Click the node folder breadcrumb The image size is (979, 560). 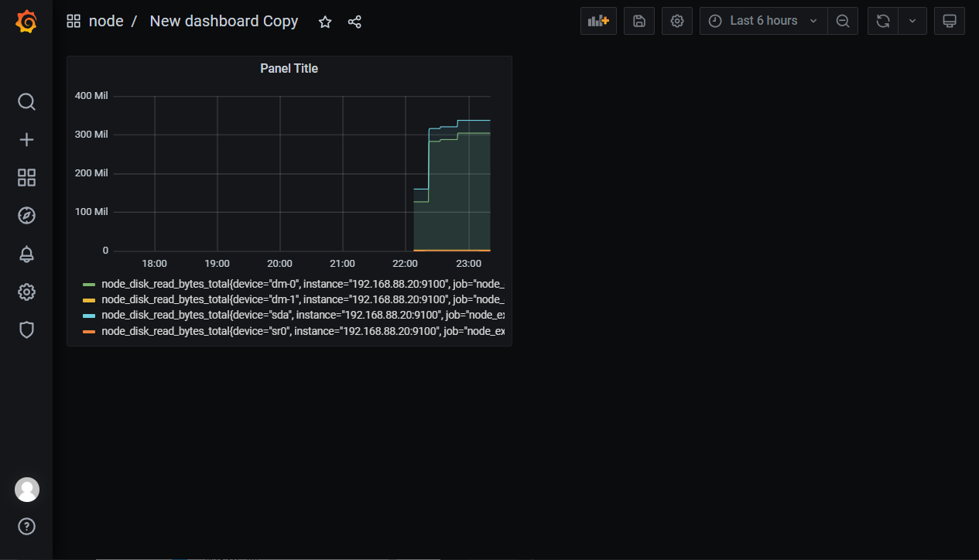pos(106,21)
